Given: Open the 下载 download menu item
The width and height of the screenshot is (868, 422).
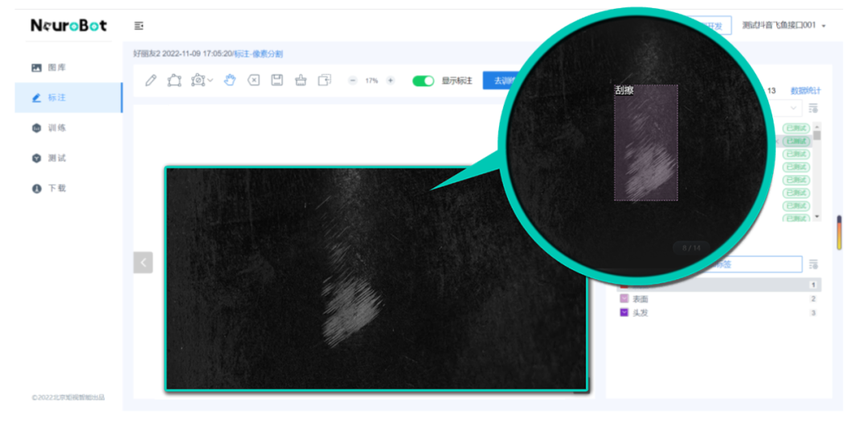Looking at the screenshot, I should point(68,188).
